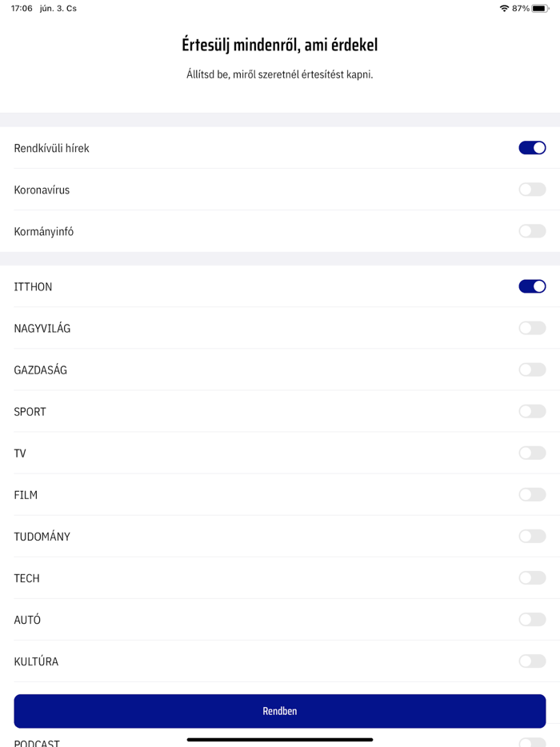560x747 pixels.
Task: Toggle TV category notifications on
Action: 532,453
